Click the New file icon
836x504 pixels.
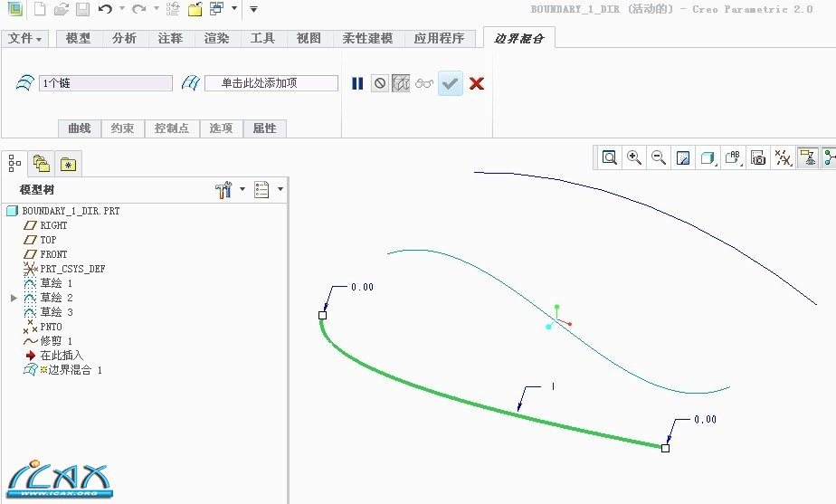[40, 8]
